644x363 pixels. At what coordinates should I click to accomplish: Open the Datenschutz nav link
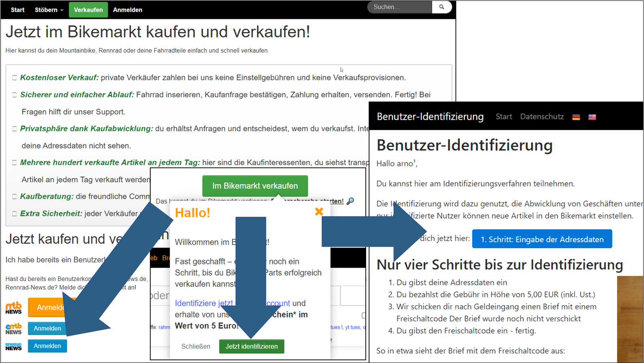542,116
